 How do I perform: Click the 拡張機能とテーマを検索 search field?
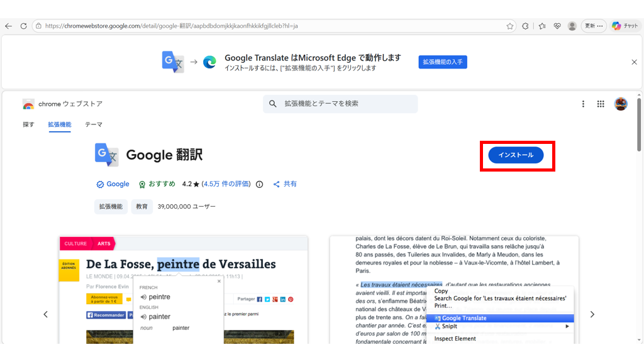click(340, 104)
